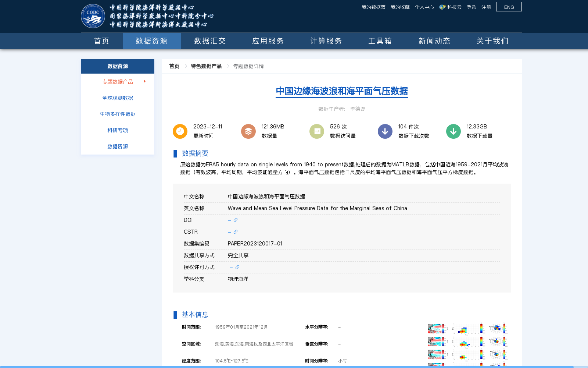
Task: Open the 工具箱 navigation tab
Action: point(380,41)
